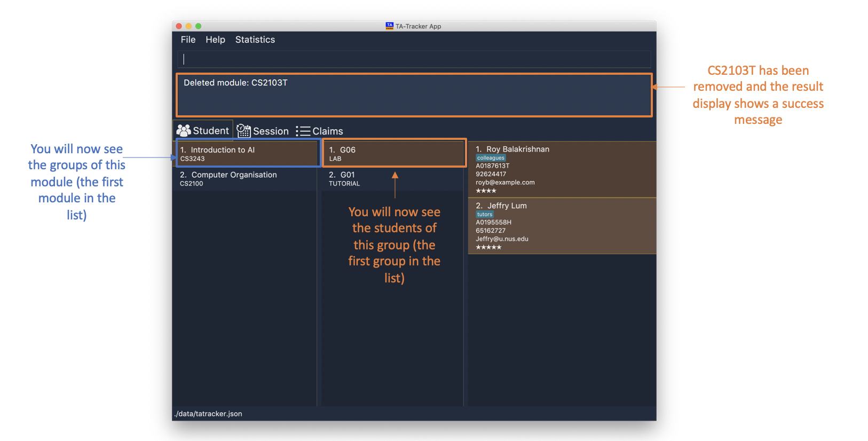Click Roy Balakrishnan's four-star rating
This screenshot has width=868, height=441.
pyautogui.click(x=486, y=191)
